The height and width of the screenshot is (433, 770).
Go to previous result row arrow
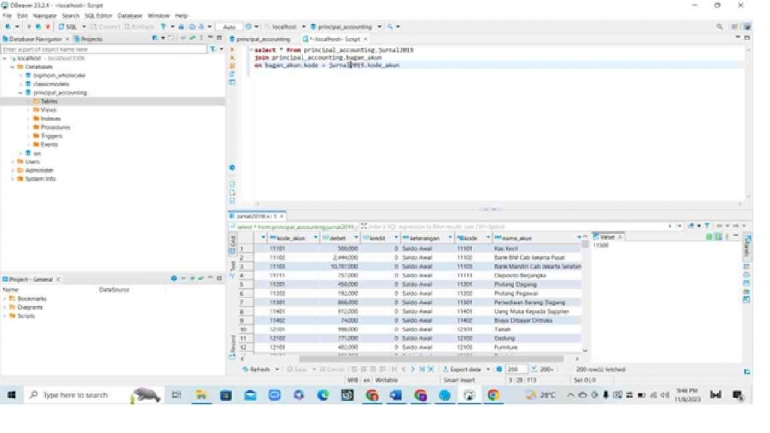[403, 369]
